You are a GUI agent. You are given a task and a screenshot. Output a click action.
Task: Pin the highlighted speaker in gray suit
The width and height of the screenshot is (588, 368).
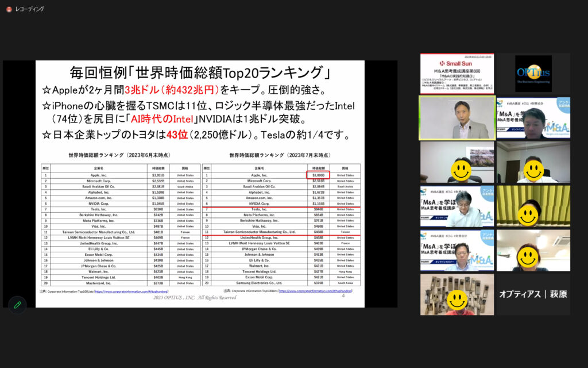(457, 118)
